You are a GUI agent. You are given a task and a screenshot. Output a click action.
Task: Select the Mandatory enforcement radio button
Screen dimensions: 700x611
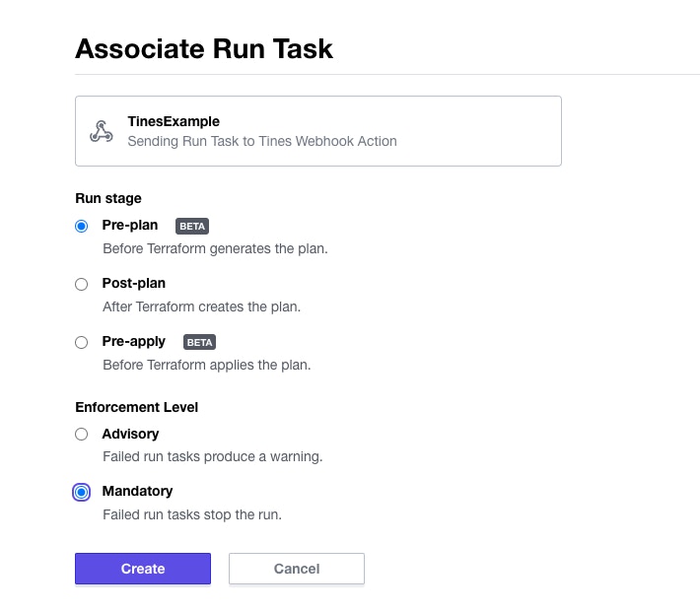tap(81, 493)
